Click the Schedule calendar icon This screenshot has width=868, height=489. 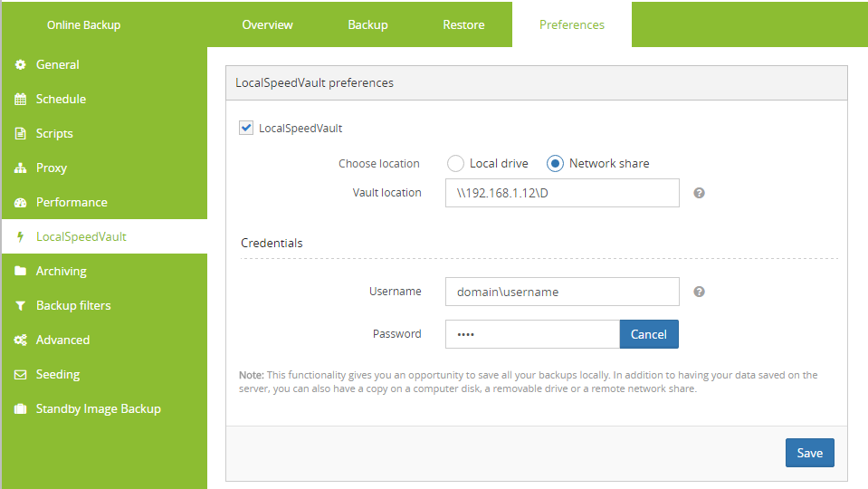(20, 100)
